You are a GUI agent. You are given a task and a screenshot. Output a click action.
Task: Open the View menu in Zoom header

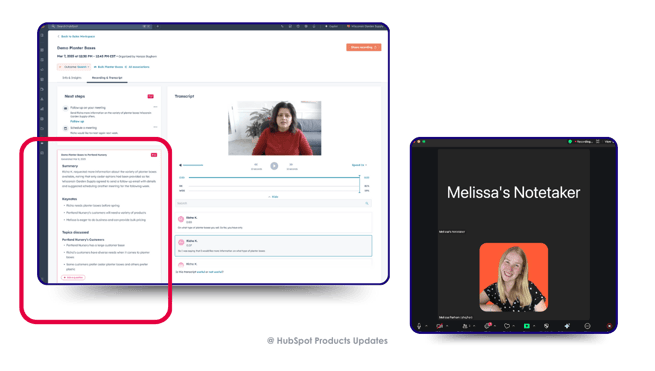point(608,142)
